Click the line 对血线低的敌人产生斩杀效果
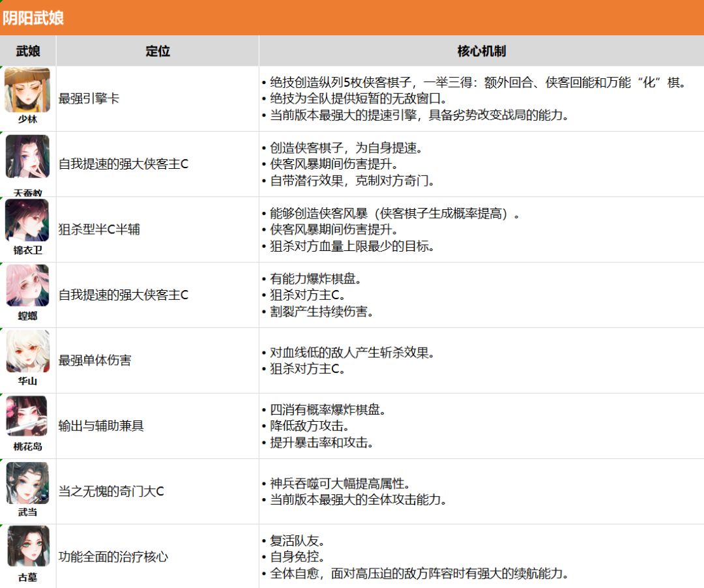The height and width of the screenshot is (588, 704). coord(348,353)
